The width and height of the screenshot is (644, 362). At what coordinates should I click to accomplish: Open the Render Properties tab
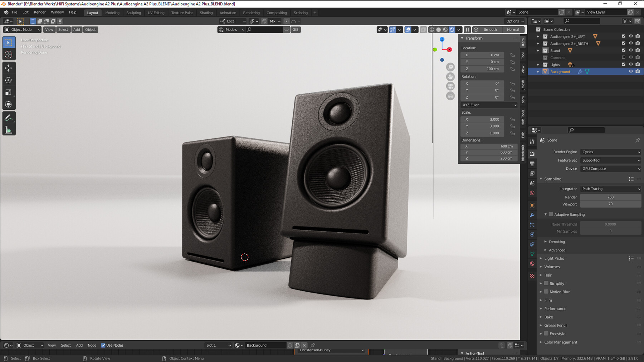point(532,154)
